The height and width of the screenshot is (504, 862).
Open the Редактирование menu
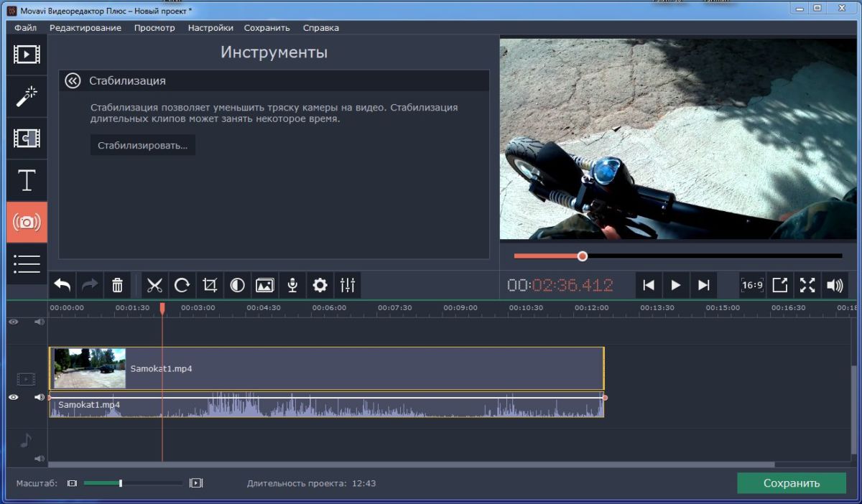pyautogui.click(x=85, y=28)
